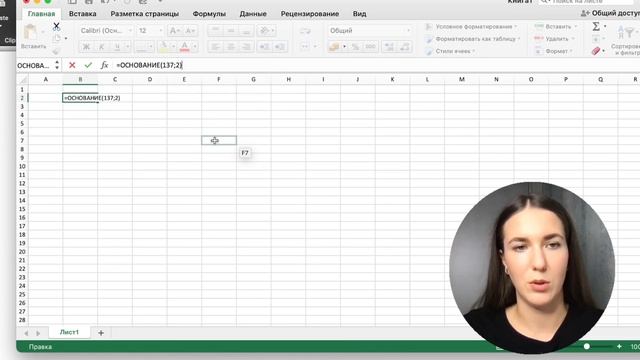Increase indent in cell
640x360 pixels.
tap(280, 47)
